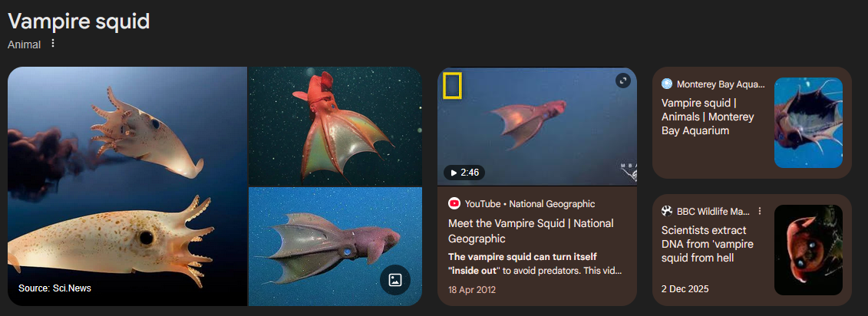Screen dimensions: 868x316
Task: Open the three-dot menu beside Animal
Action: (x=53, y=43)
